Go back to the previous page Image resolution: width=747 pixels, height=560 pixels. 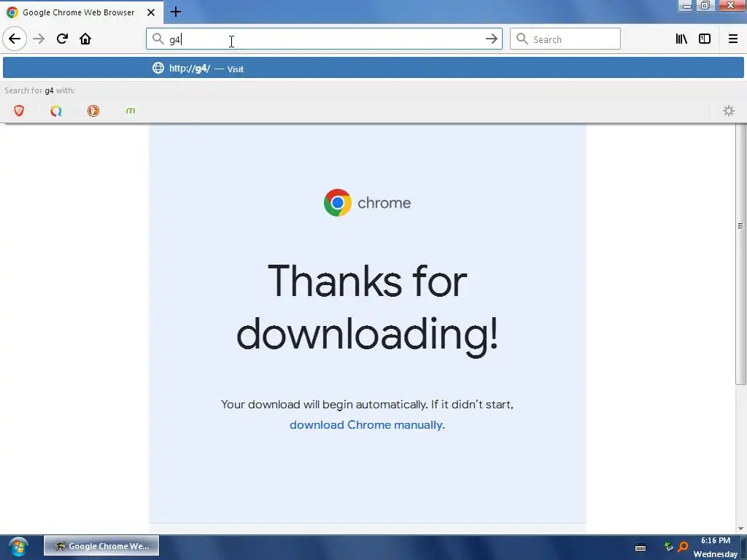click(x=15, y=39)
